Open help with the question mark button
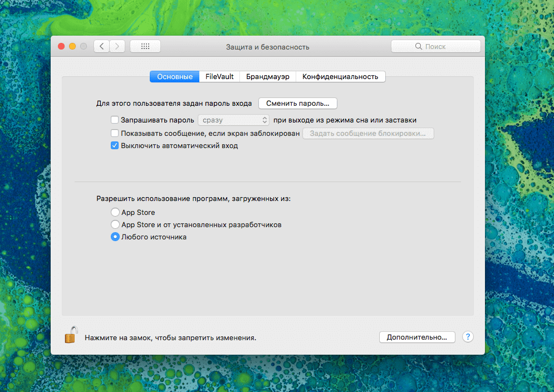 point(468,337)
